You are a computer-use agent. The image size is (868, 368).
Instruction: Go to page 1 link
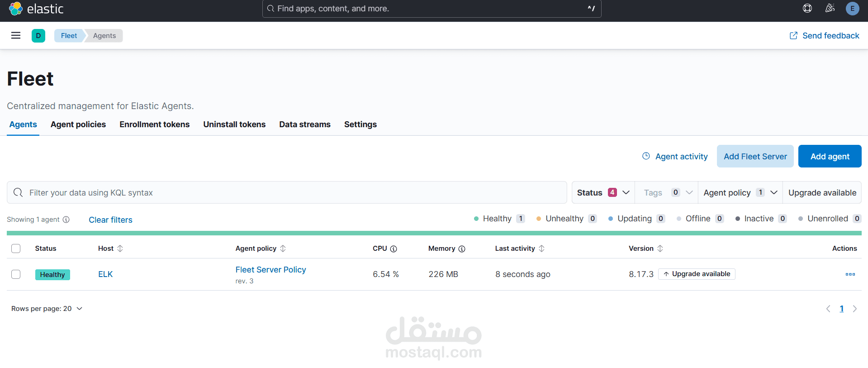tap(842, 309)
